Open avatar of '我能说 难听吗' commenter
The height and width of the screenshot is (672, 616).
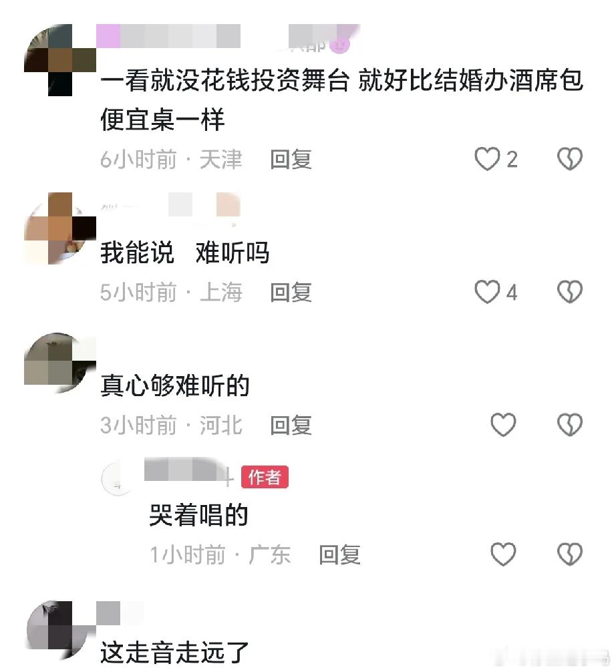click(x=60, y=228)
